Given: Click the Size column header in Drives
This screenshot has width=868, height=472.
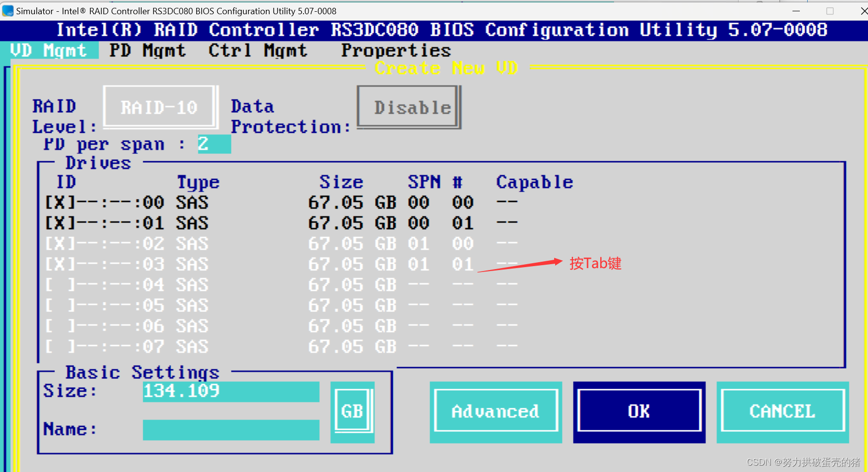Looking at the screenshot, I should tap(341, 182).
